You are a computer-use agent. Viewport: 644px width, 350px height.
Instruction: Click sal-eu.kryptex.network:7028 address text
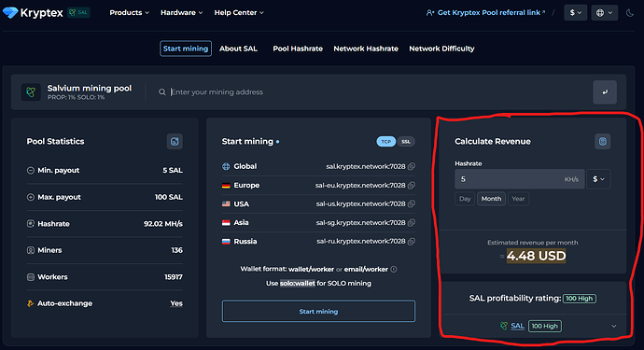pyautogui.click(x=360, y=186)
